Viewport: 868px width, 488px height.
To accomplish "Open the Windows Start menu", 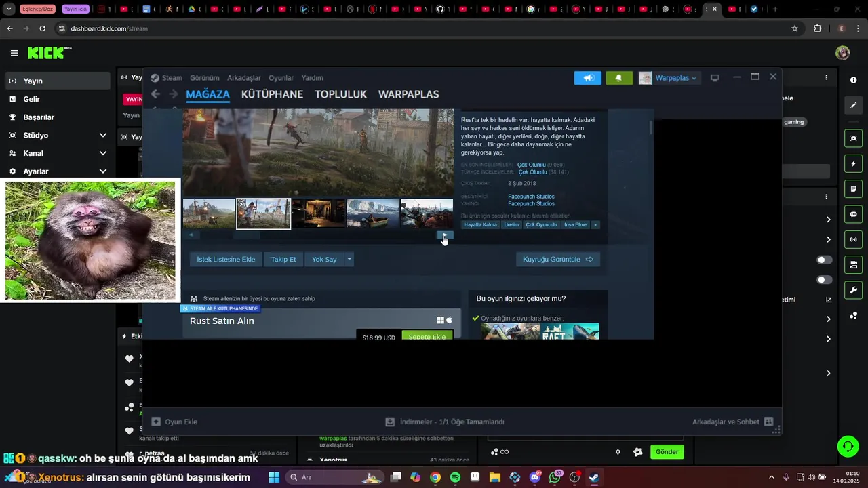I will (x=274, y=477).
